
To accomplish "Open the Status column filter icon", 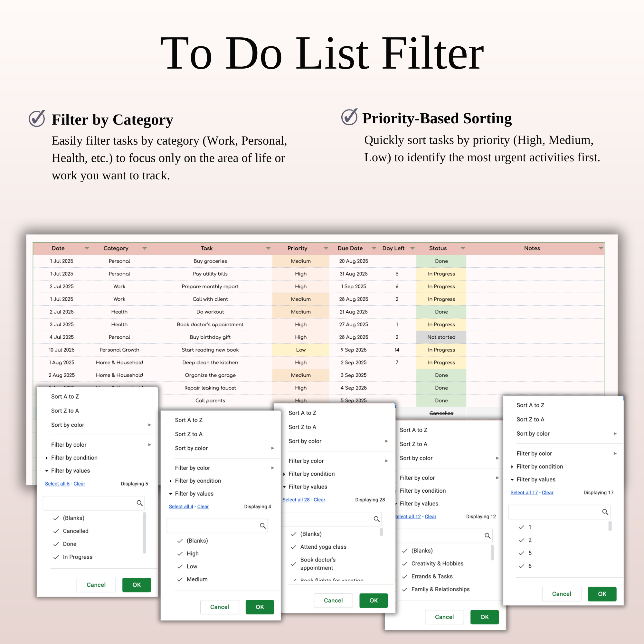I will (x=463, y=249).
